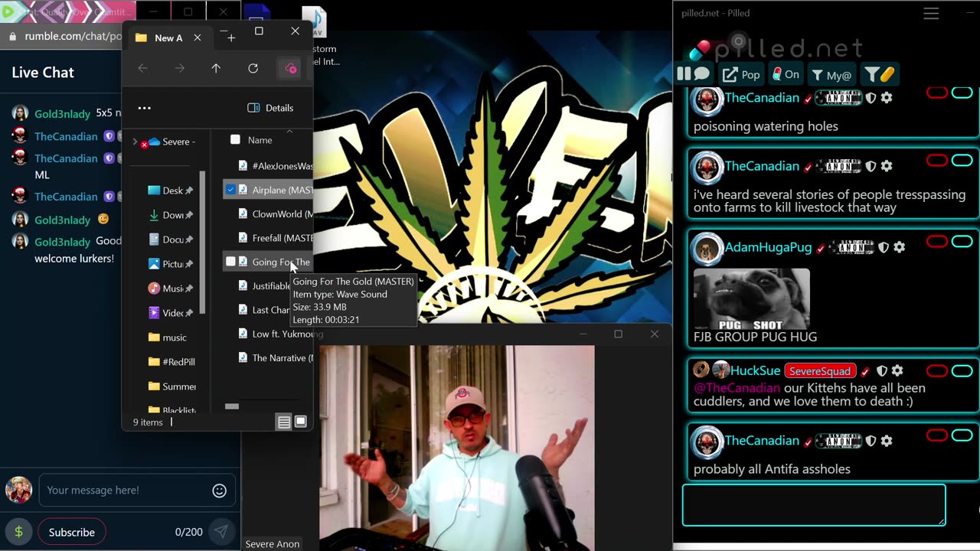Open the Rumble rant dollar button

point(18,532)
